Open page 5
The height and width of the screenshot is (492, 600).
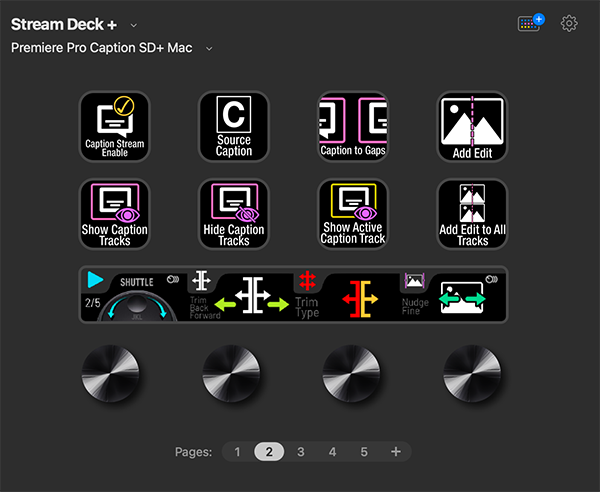click(364, 452)
